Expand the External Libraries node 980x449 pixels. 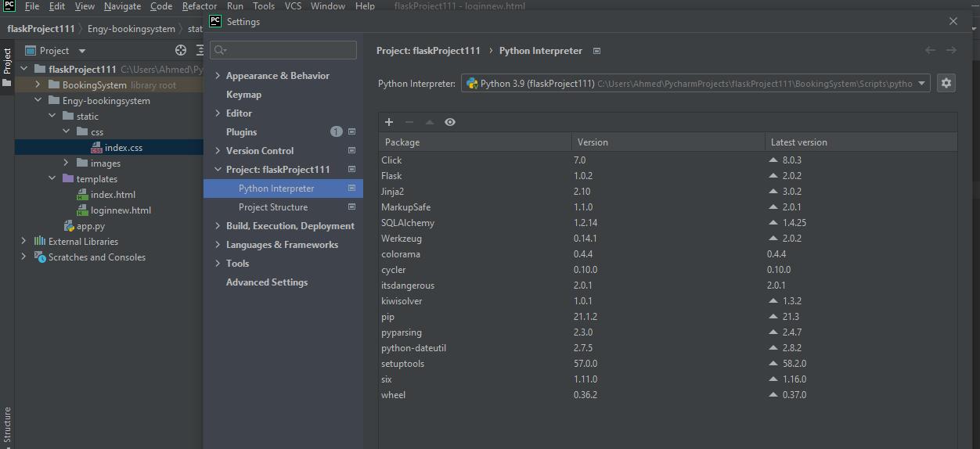point(24,242)
